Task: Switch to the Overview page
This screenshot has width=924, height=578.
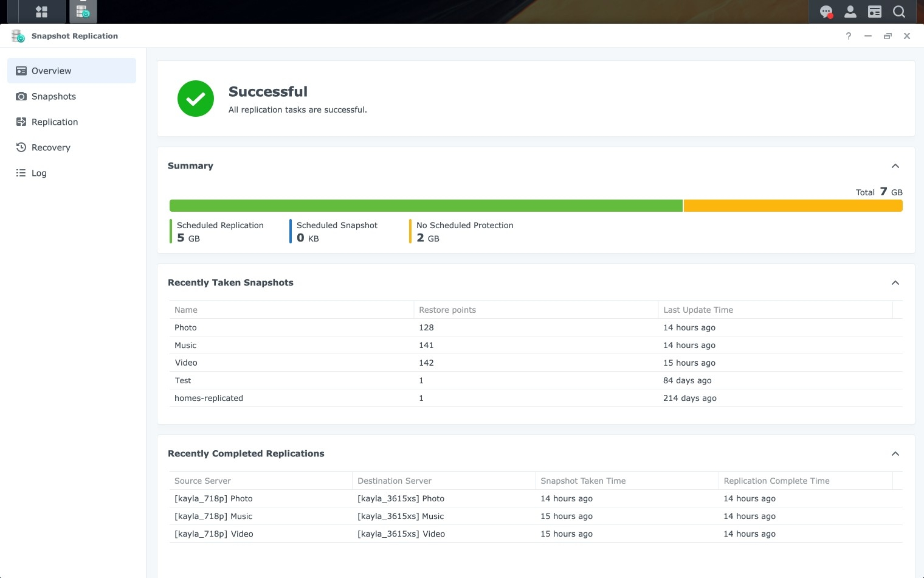Action: [x=51, y=71]
